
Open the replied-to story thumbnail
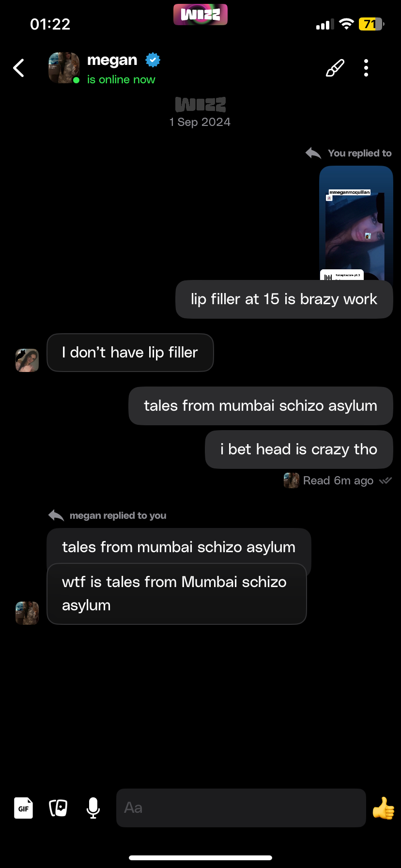tap(356, 223)
